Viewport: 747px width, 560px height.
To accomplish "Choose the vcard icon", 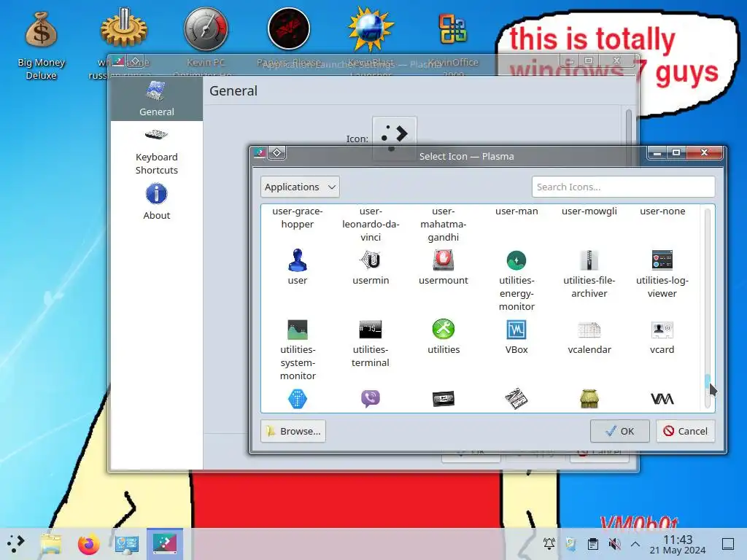I will tap(662, 330).
